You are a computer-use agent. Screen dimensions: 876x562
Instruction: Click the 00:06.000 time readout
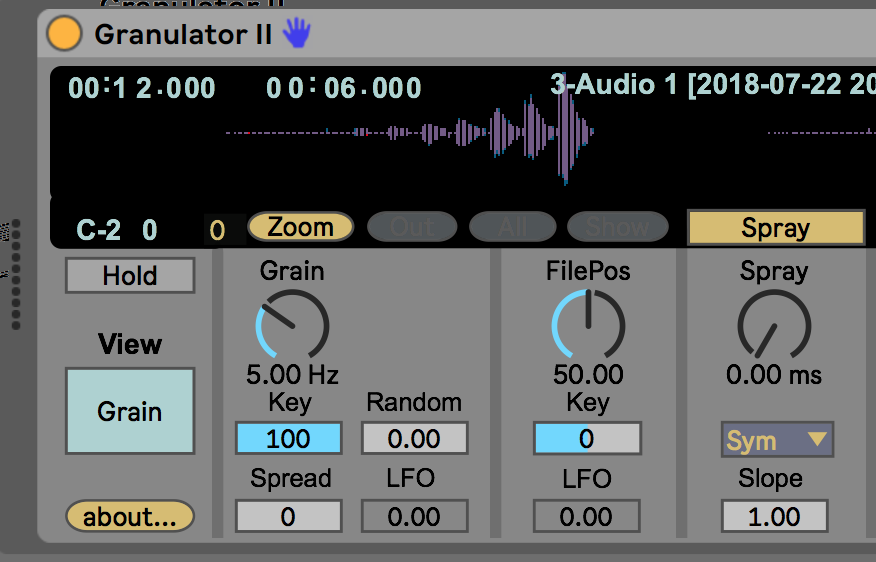344,88
